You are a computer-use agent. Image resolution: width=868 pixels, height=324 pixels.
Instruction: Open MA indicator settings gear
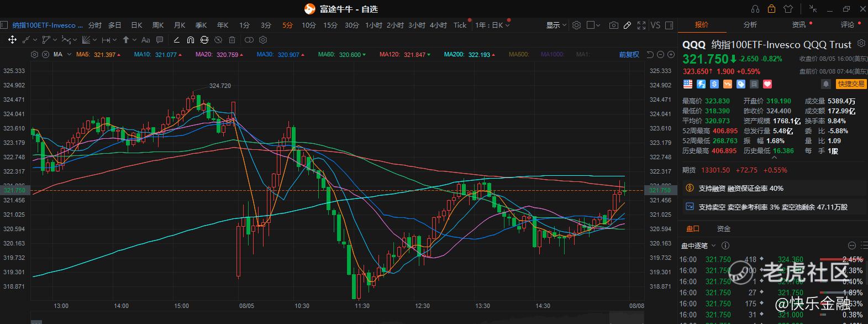click(x=35, y=55)
